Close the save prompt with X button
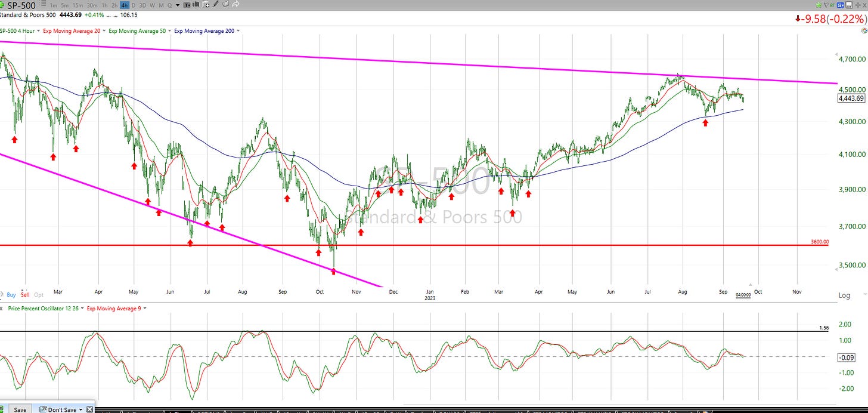Viewport: 868px width, 413px height. click(89, 409)
